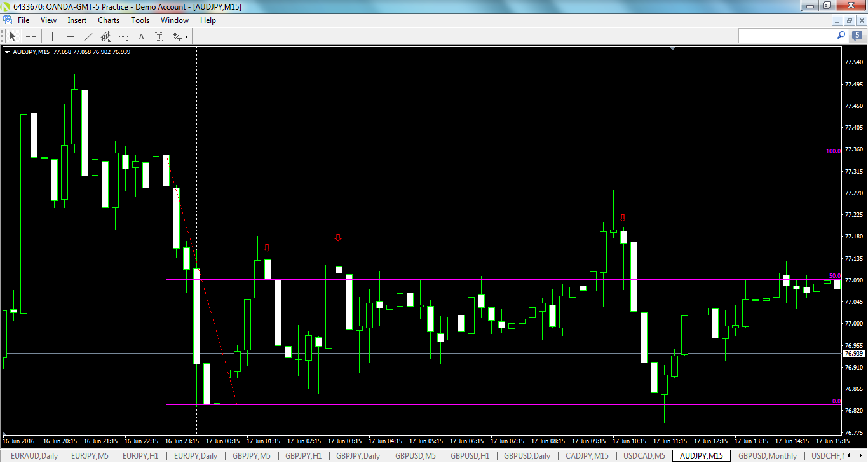The width and height of the screenshot is (868, 463).
Task: Switch to the USDCAD,M5 chart tab
Action: [x=643, y=455]
